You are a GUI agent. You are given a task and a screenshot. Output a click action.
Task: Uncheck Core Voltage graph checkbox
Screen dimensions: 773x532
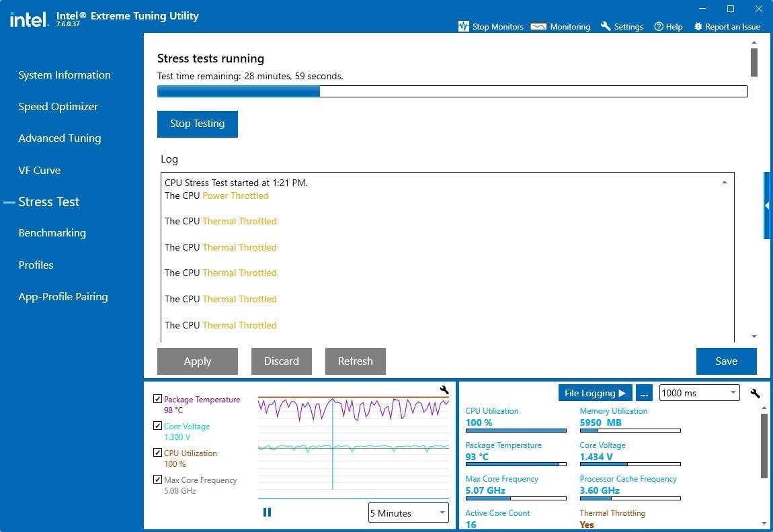click(x=158, y=426)
